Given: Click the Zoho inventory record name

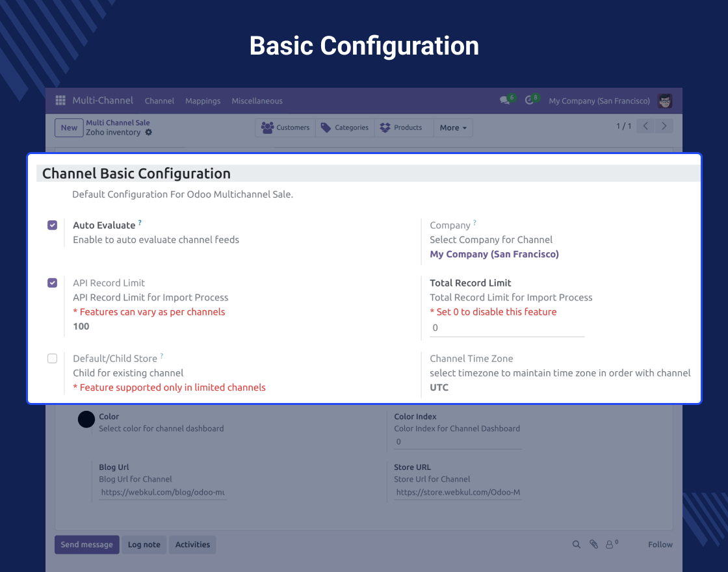Looking at the screenshot, I should point(113,133).
